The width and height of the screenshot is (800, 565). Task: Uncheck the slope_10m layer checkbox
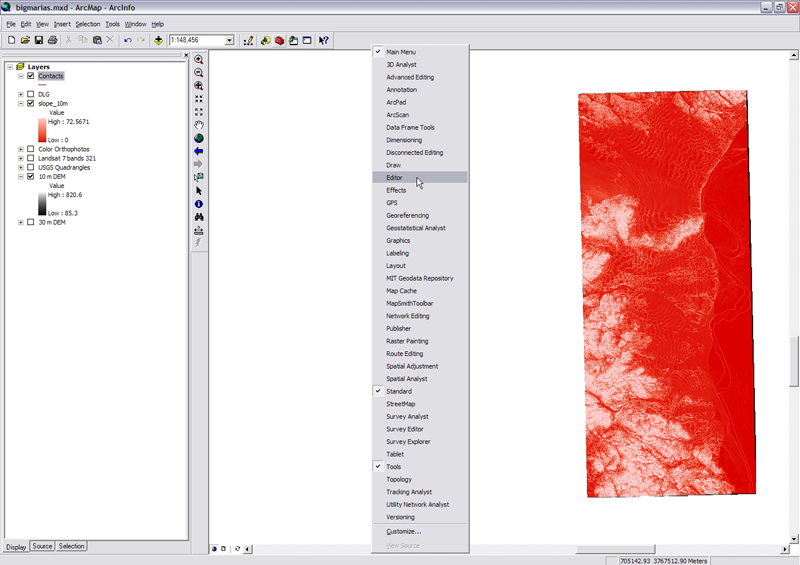pos(31,104)
